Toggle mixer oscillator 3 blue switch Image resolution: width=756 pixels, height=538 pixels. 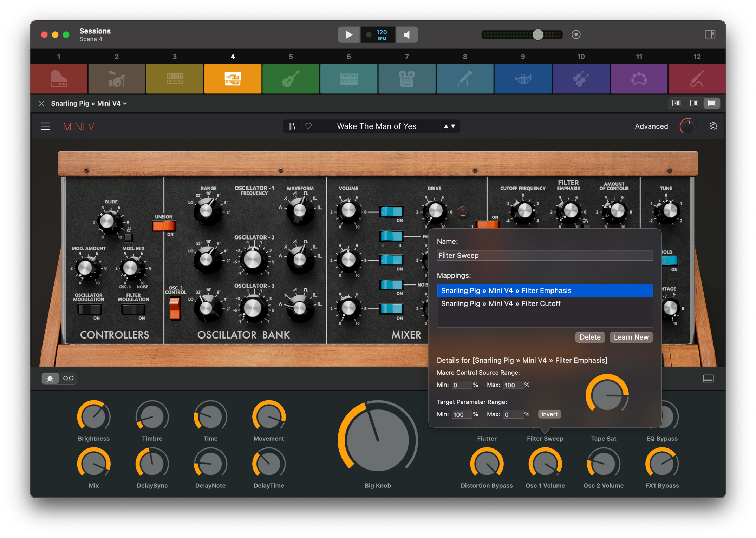[391, 309]
